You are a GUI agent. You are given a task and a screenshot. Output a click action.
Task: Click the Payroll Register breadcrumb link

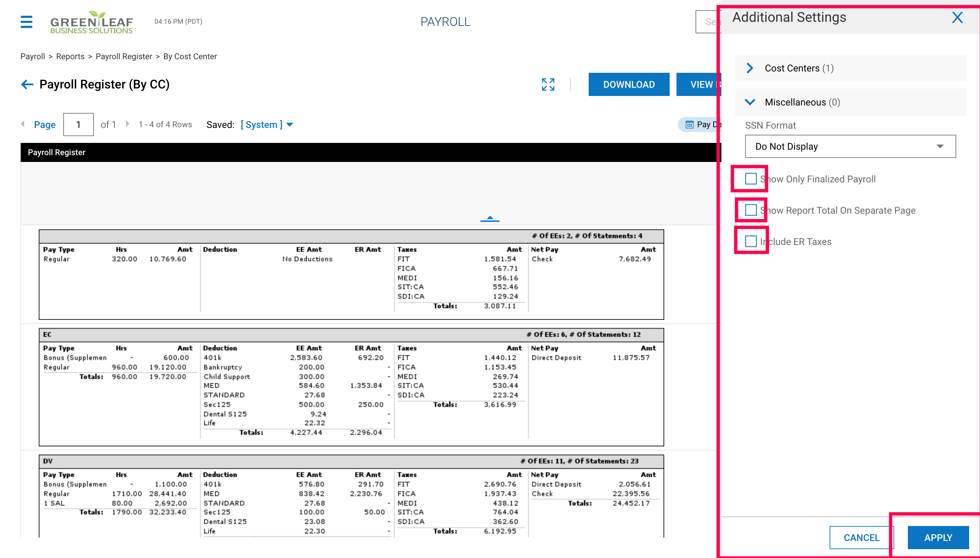tap(124, 56)
